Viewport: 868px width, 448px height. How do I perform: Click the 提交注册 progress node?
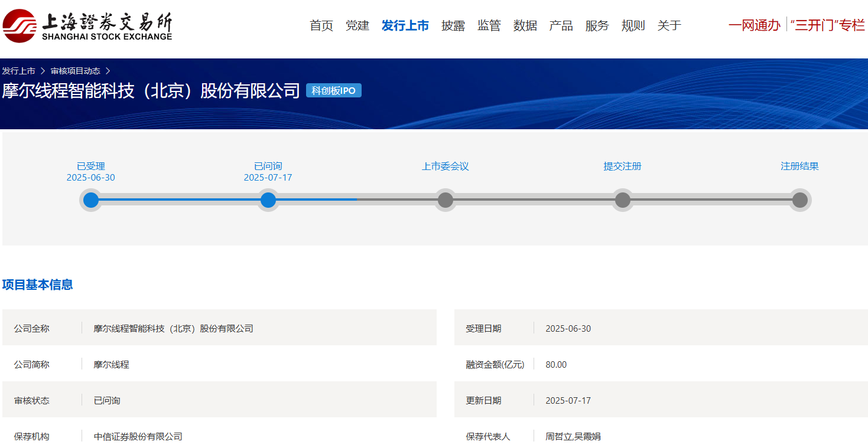point(623,200)
